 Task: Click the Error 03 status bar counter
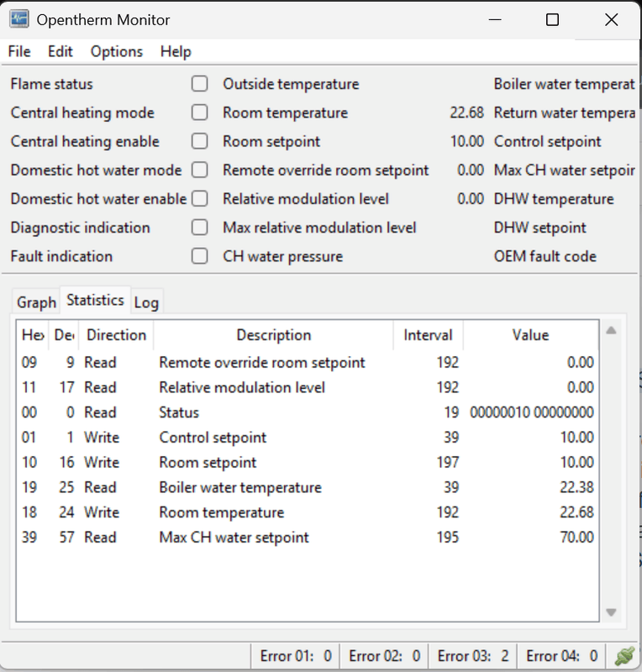pyautogui.click(x=473, y=656)
